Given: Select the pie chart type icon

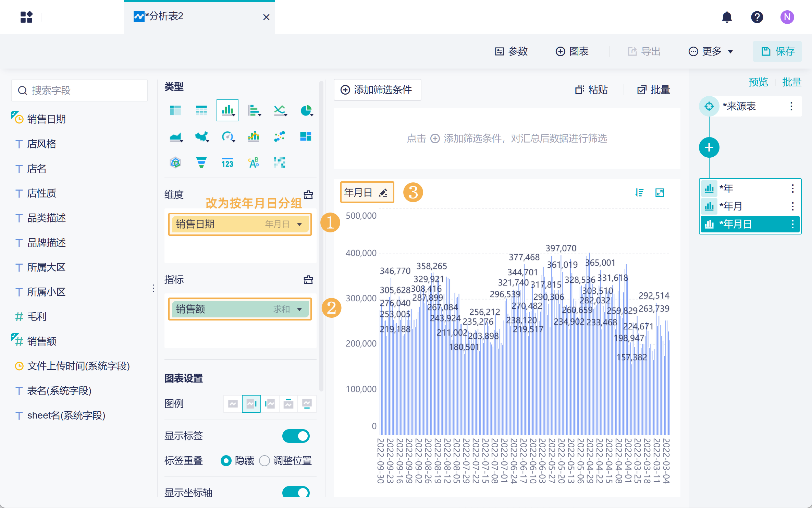Looking at the screenshot, I should click(x=306, y=111).
